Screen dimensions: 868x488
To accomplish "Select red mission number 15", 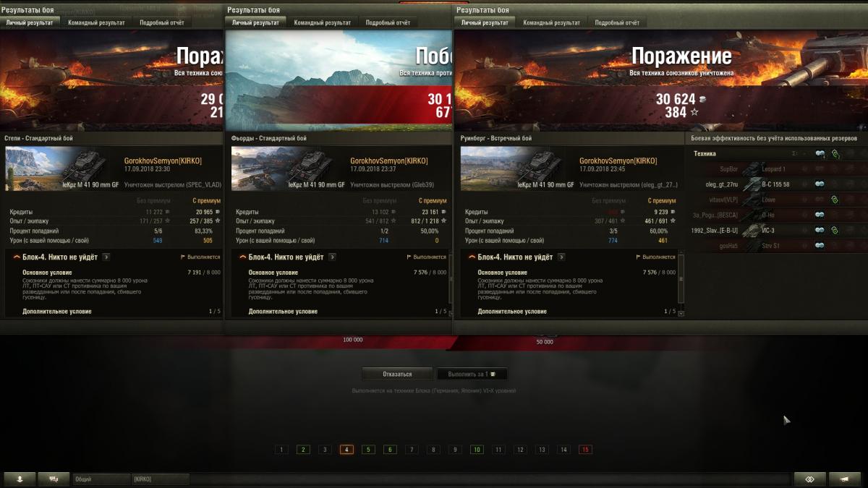I will (585, 450).
